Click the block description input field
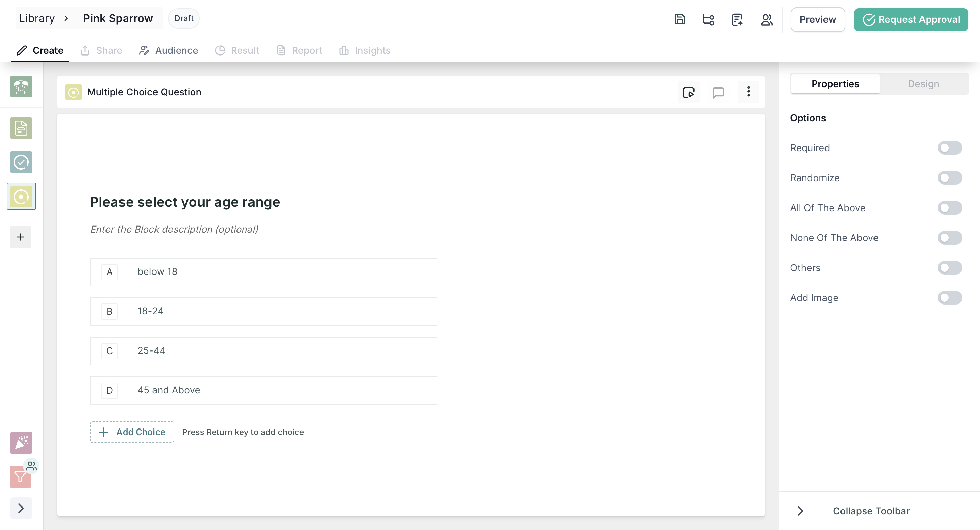This screenshot has height=530, width=980. (x=174, y=229)
